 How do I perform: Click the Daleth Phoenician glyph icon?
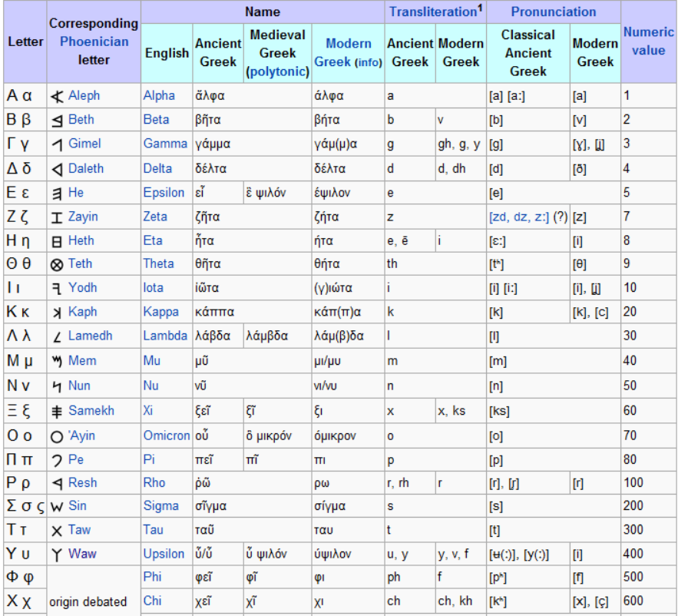click(x=57, y=169)
